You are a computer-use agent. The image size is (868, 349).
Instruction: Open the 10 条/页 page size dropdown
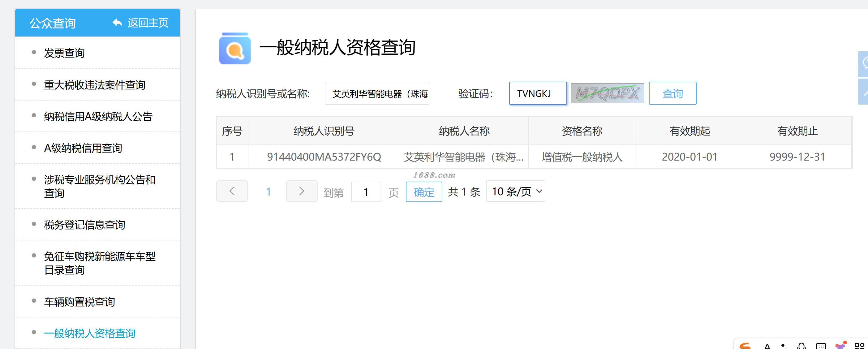pyautogui.click(x=515, y=191)
